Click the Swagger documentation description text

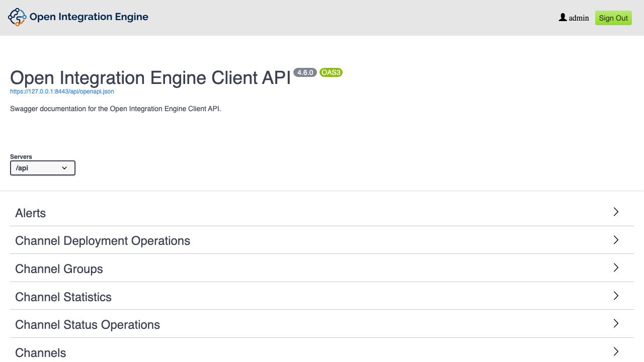116,109
